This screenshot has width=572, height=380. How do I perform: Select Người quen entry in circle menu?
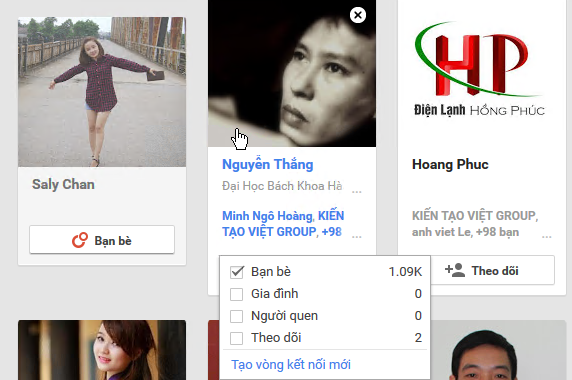pos(325,316)
